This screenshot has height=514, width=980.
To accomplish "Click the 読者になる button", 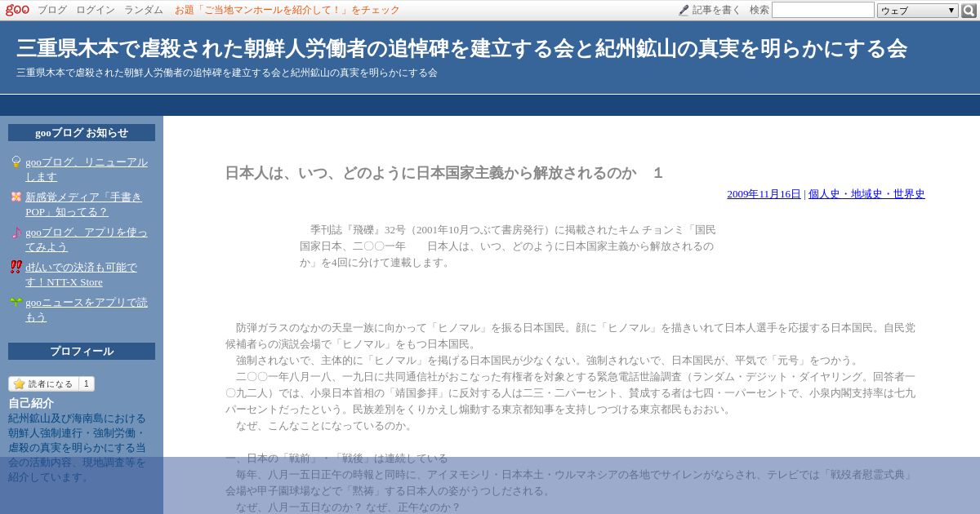I will [x=43, y=383].
